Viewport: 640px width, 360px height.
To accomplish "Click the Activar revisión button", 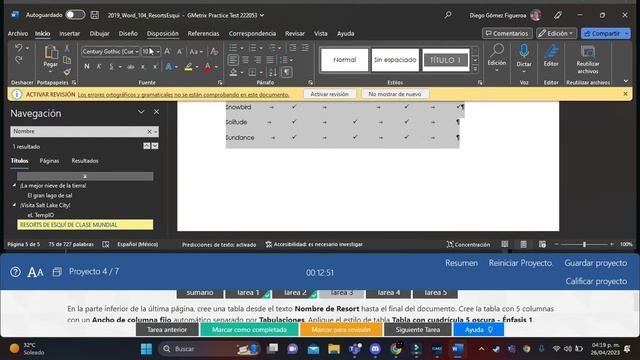I will pos(329,94).
